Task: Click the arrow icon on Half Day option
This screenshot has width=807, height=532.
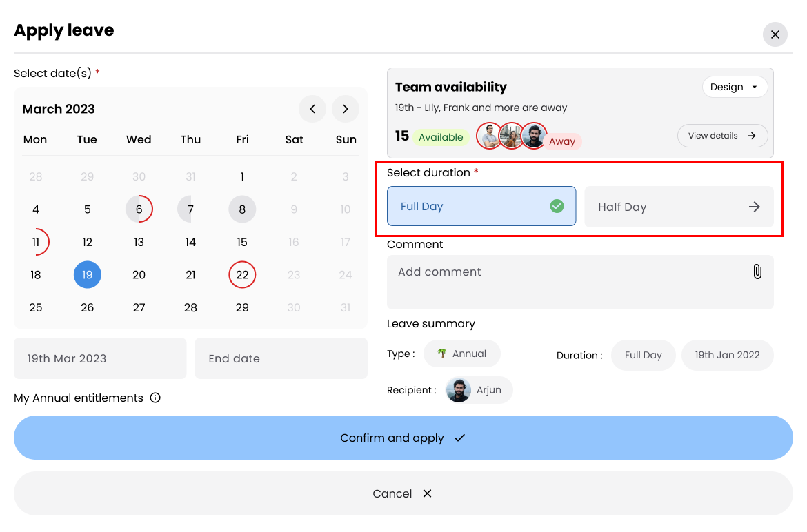Action: 755,206
